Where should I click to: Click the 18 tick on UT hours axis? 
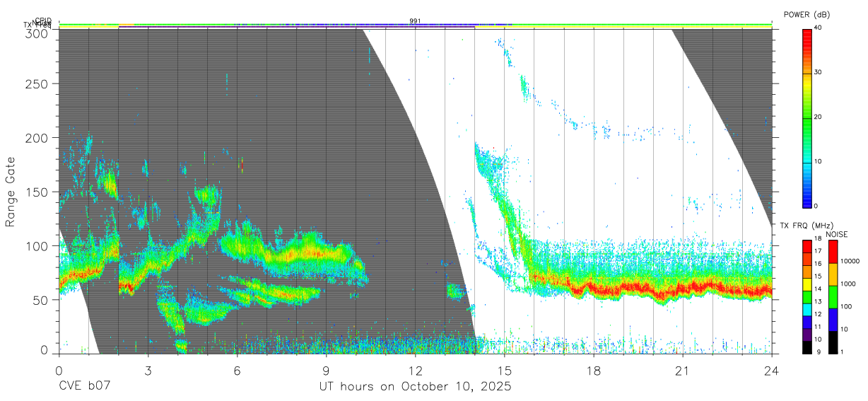coord(594,370)
